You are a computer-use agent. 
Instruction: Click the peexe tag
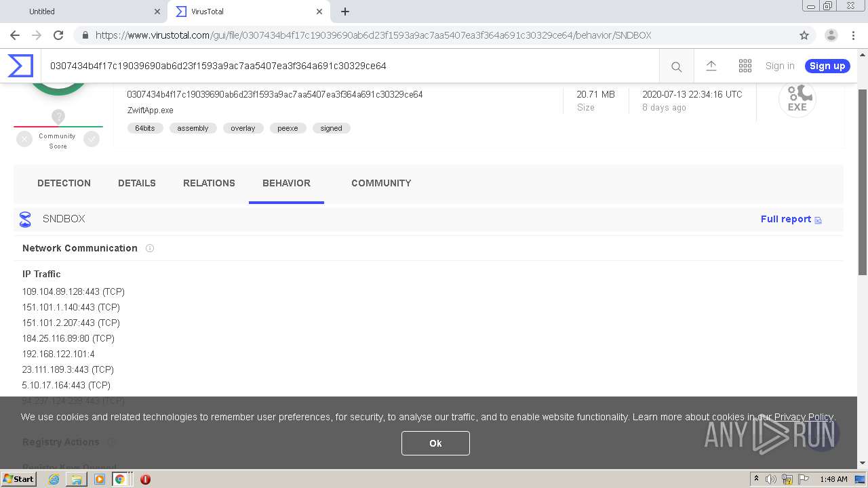coord(288,128)
